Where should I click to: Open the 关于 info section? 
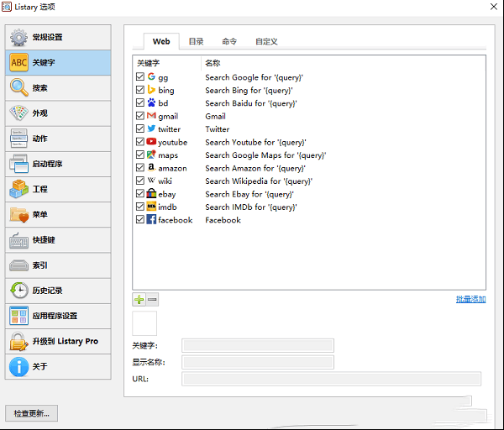pyautogui.click(x=58, y=367)
